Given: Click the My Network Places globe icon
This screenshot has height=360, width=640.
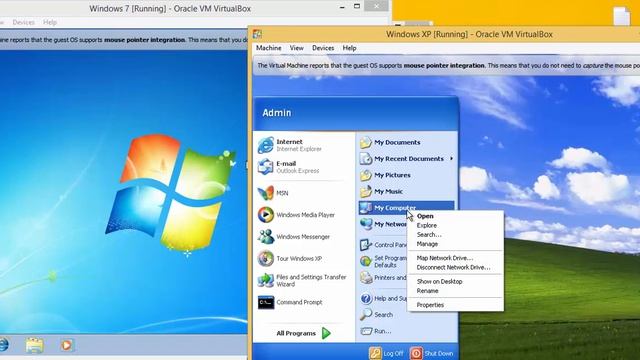Looking at the screenshot, I should (x=366, y=224).
